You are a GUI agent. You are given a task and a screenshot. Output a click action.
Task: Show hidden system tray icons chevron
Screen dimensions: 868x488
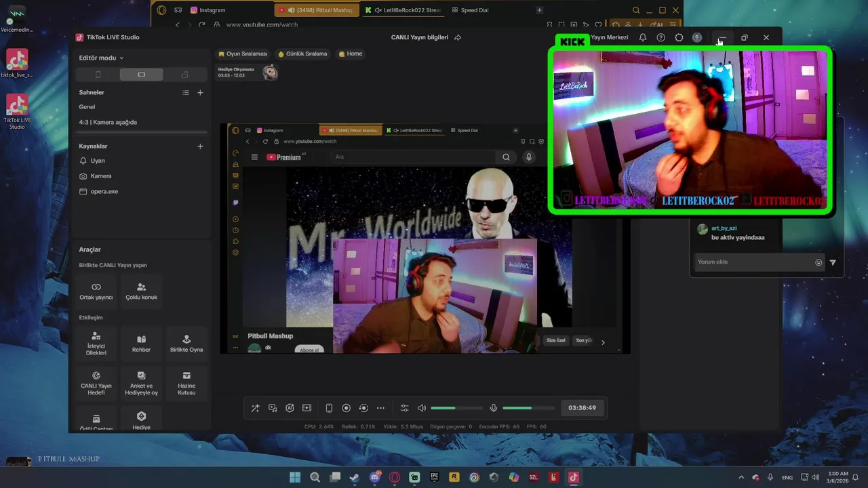pos(741,477)
